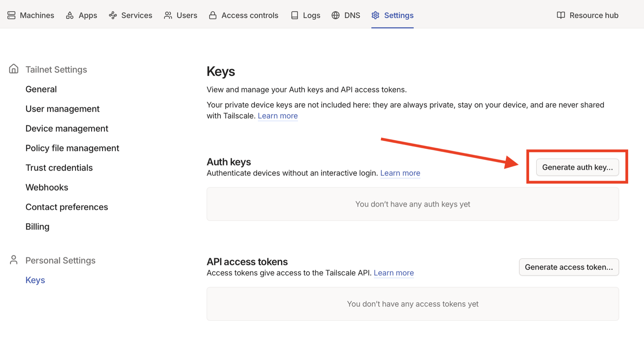This screenshot has width=644, height=359.
Task: Switch to the Apps tab
Action: [x=81, y=15]
